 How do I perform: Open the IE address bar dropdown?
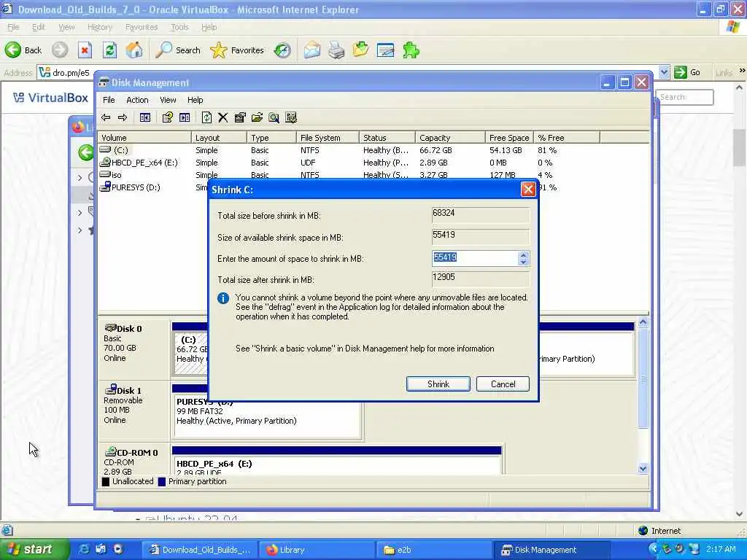click(x=664, y=72)
